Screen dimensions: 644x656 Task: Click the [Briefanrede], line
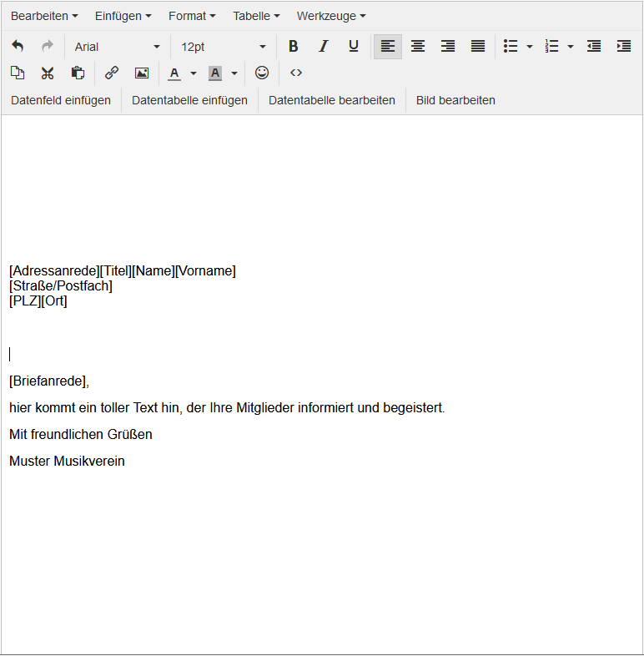point(49,381)
